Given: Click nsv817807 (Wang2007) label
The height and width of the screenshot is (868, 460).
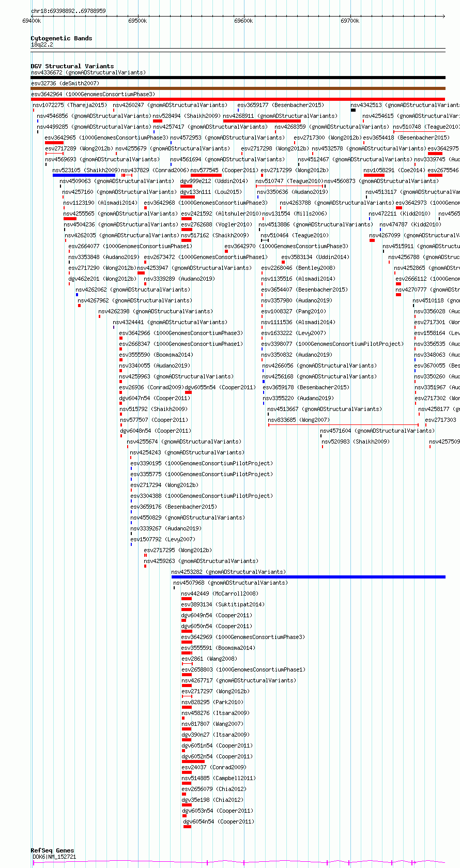Looking at the screenshot, I should click(x=212, y=724).
